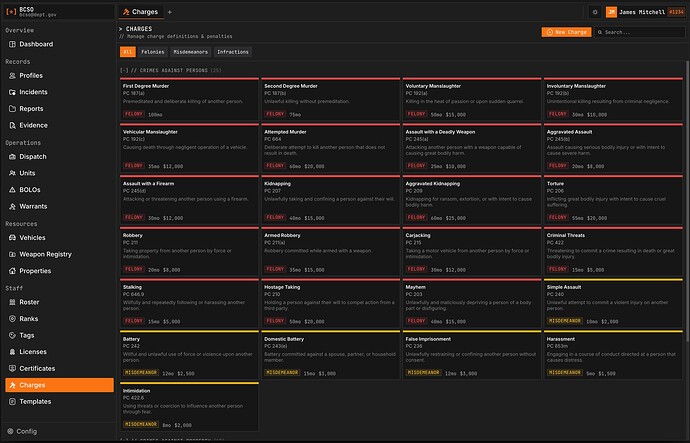Select the False Imprisonment charge
The image size is (690, 443).
tap(472, 355)
